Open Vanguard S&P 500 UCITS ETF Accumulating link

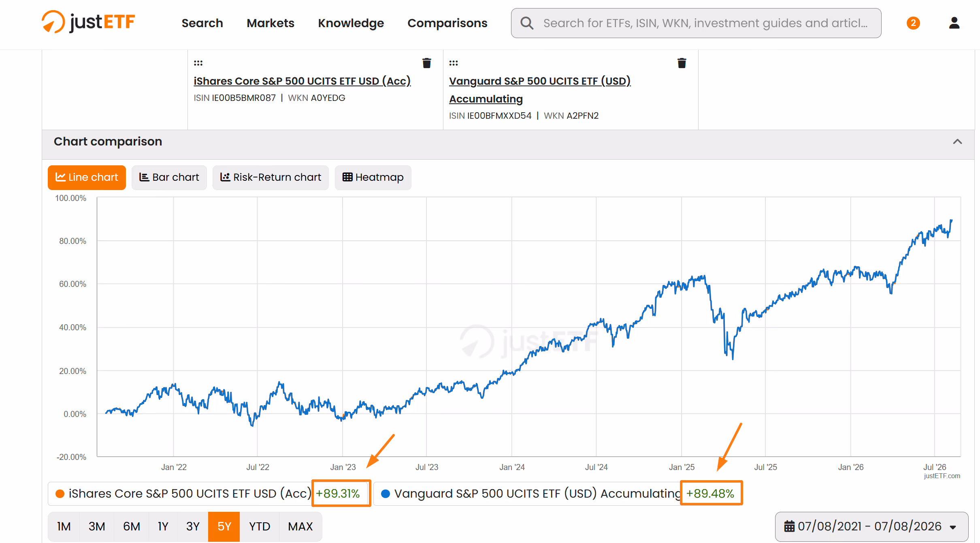(x=540, y=90)
